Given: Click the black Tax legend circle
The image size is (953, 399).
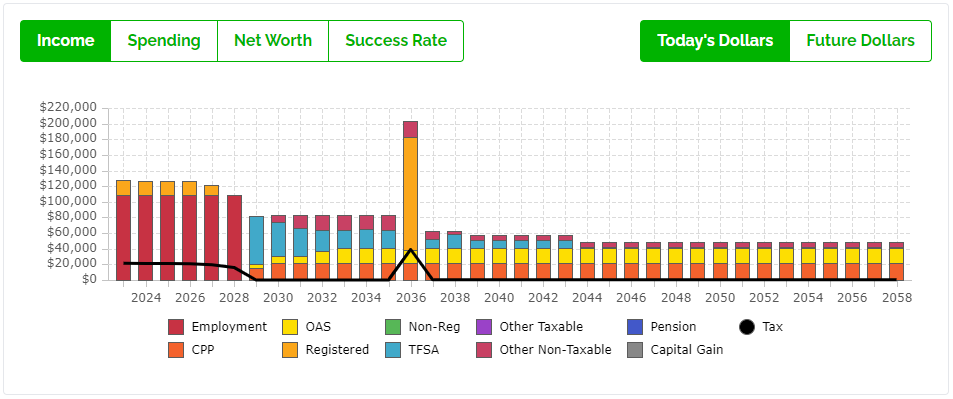Looking at the screenshot, I should [x=747, y=327].
